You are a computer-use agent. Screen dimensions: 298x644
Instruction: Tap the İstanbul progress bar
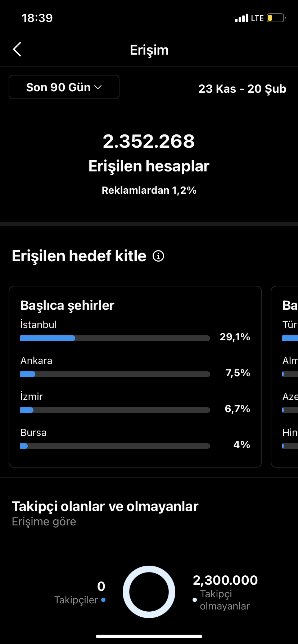[x=115, y=338]
